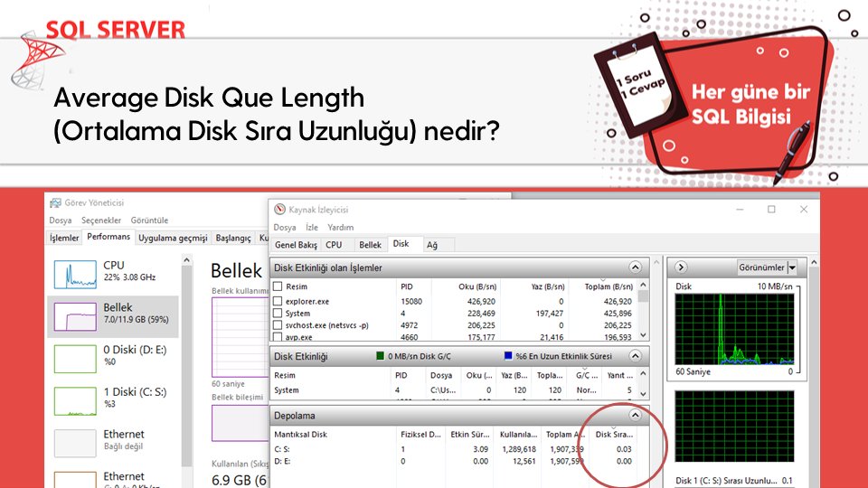This screenshot has width=868, height=488.
Task: Sort storage by Etkin Sür... column
Action: coord(469,435)
